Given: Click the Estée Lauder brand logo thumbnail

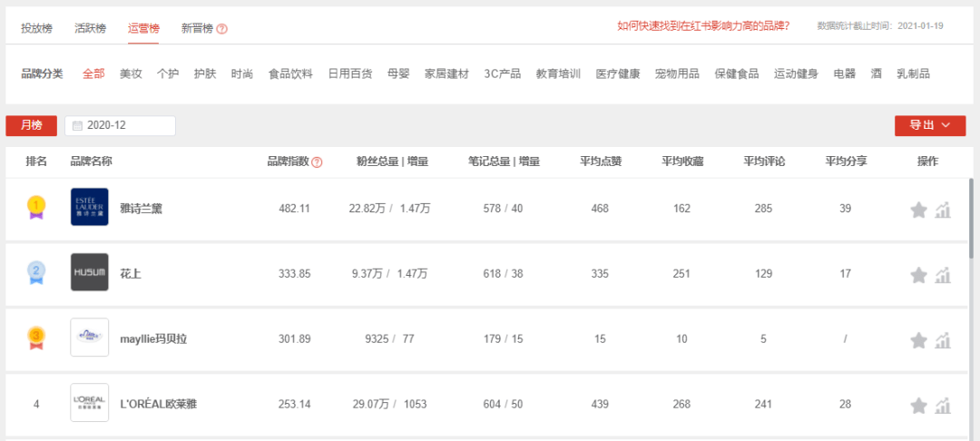Looking at the screenshot, I should [90, 207].
